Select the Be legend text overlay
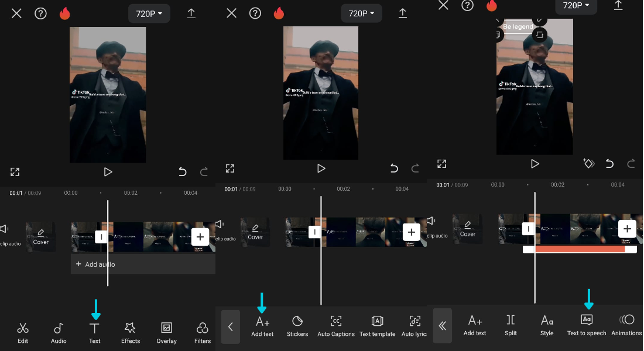The height and width of the screenshot is (351, 644). pyautogui.click(x=518, y=27)
